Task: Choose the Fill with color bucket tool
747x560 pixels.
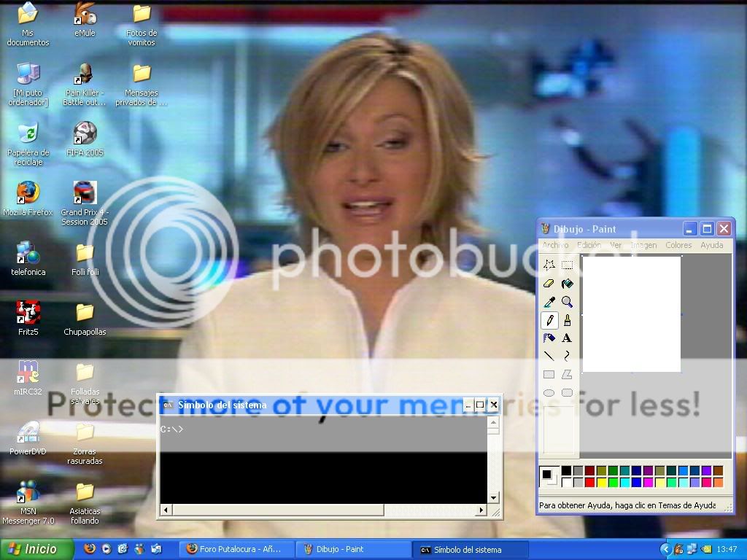Action: click(567, 284)
